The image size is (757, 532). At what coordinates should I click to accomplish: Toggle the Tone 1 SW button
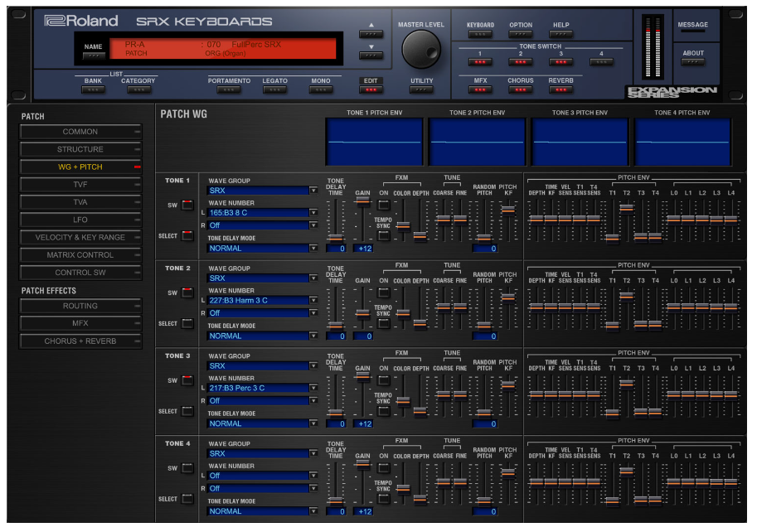click(187, 205)
